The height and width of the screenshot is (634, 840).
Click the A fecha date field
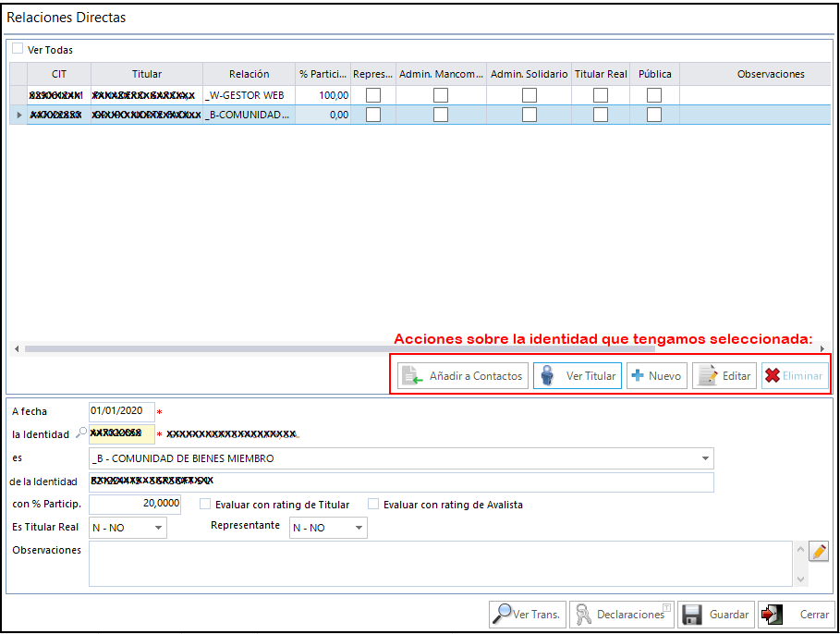click(122, 411)
